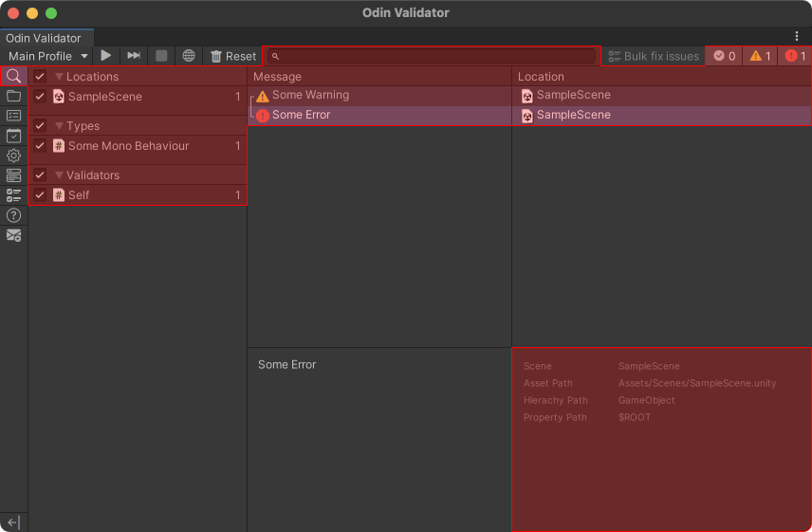Click the Message column header
The width and height of the screenshot is (812, 532).
(379, 77)
